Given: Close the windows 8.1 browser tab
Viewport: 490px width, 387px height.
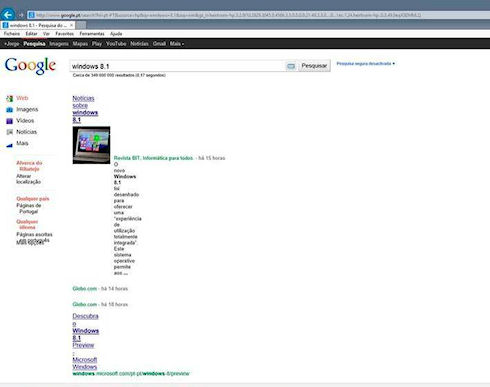Looking at the screenshot, I should pyautogui.click(x=72, y=25).
